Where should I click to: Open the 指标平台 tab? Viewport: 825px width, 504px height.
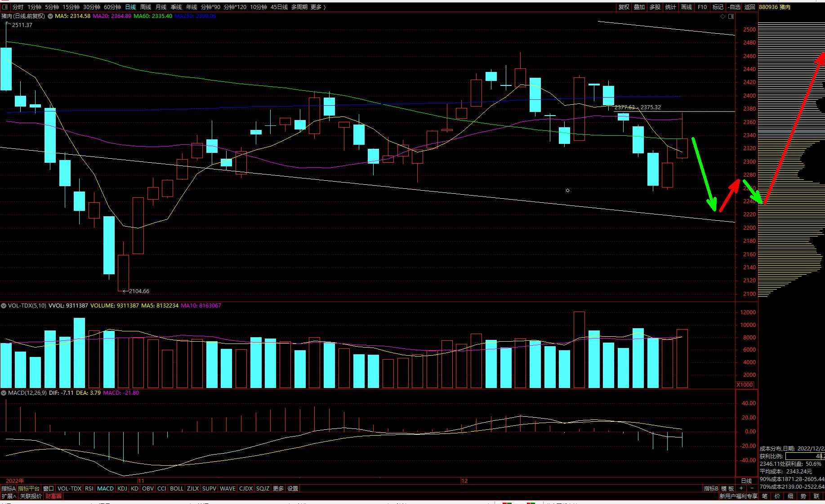pos(29,488)
